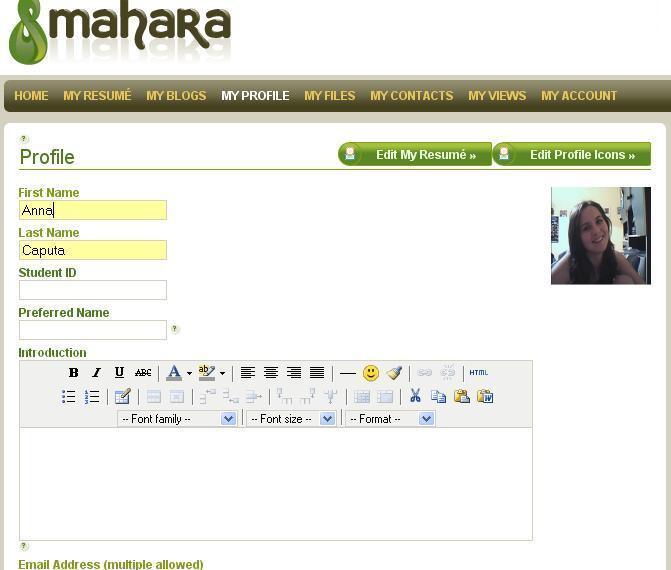The width and height of the screenshot is (671, 570).
Task: Click the delete row icon
Action: (254, 397)
